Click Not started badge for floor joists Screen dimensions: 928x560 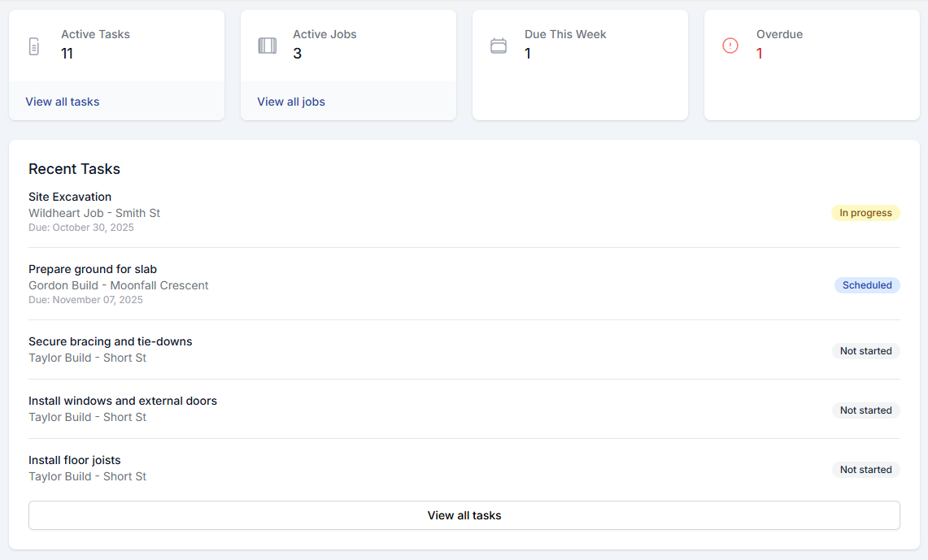pos(865,470)
